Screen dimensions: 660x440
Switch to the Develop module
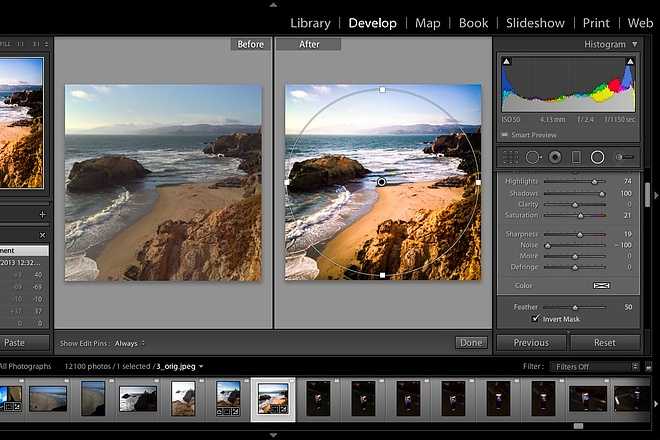coord(373,23)
